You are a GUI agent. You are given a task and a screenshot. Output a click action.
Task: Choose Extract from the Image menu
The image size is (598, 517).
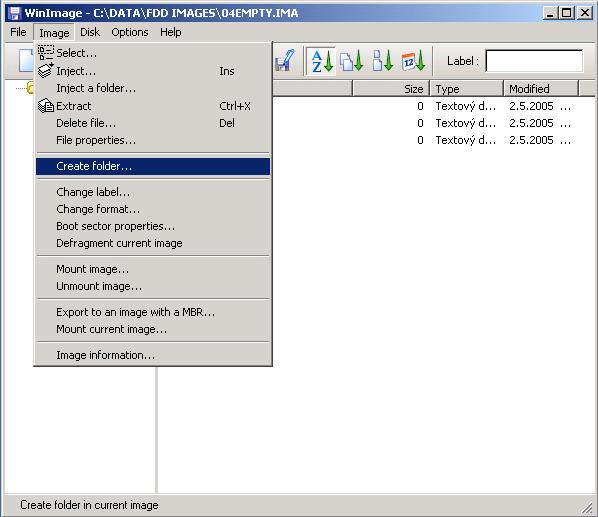153,106
